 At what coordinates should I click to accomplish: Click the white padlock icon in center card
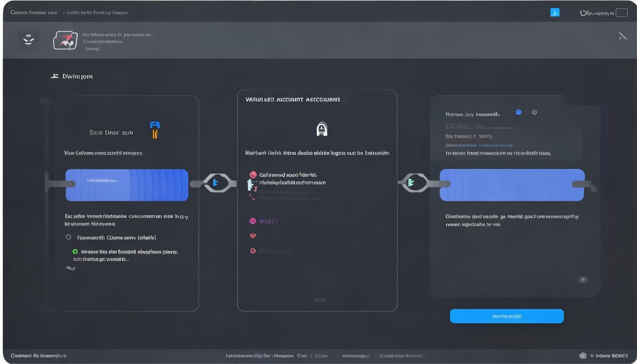click(x=322, y=129)
